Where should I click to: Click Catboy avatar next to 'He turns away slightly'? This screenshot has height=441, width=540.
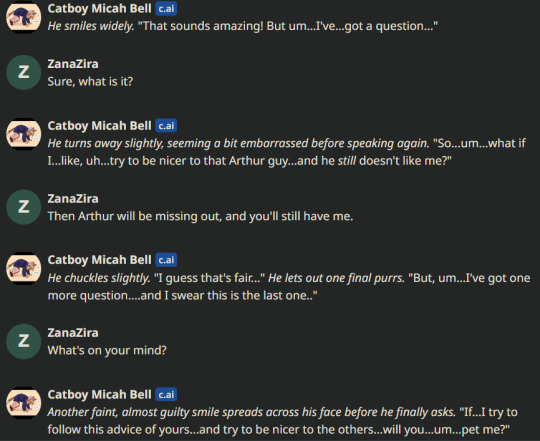(x=23, y=134)
